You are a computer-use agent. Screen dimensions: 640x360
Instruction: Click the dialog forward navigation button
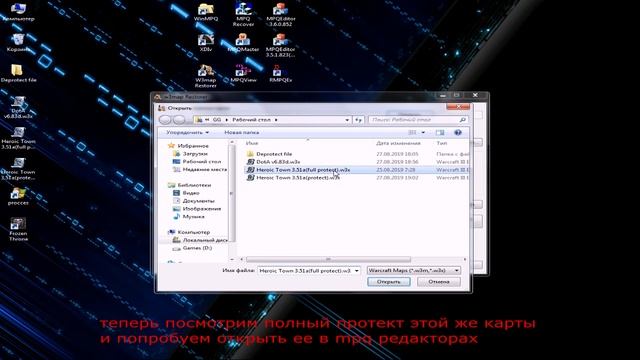[179, 120]
